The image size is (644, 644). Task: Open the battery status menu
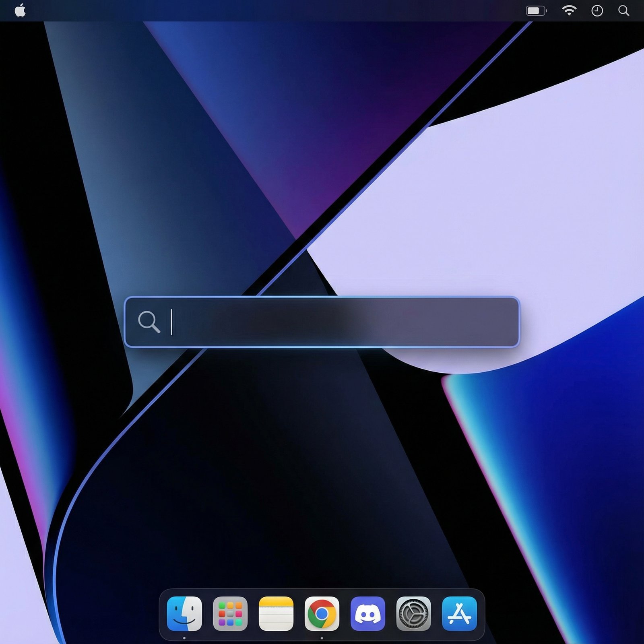pos(535,11)
